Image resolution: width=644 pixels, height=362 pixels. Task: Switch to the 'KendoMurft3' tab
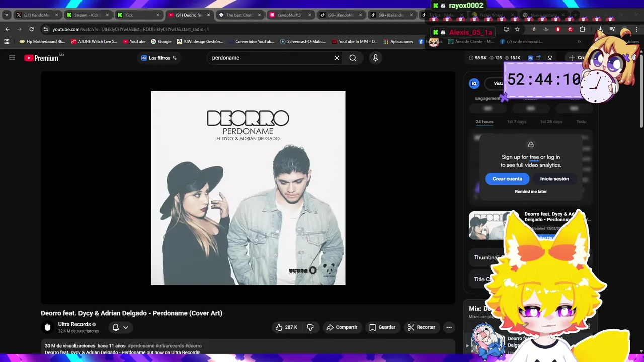click(x=291, y=15)
